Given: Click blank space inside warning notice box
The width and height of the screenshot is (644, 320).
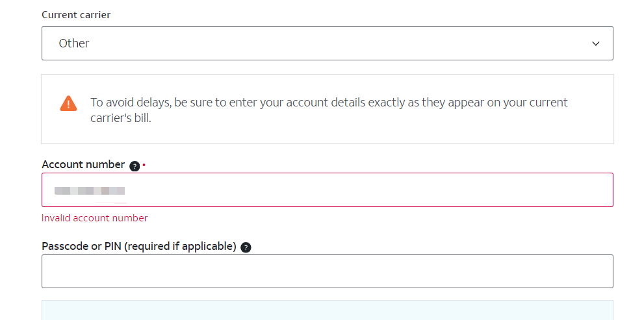Looking at the screenshot, I should click(x=370, y=132).
